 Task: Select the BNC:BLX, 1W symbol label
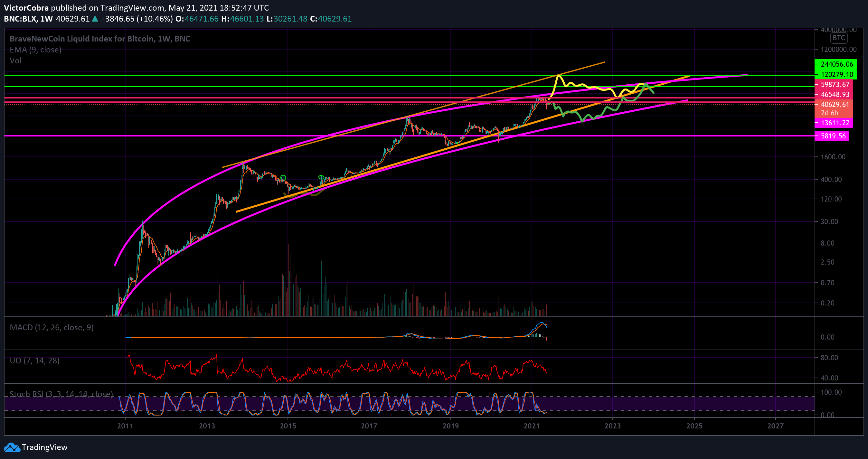(28, 19)
